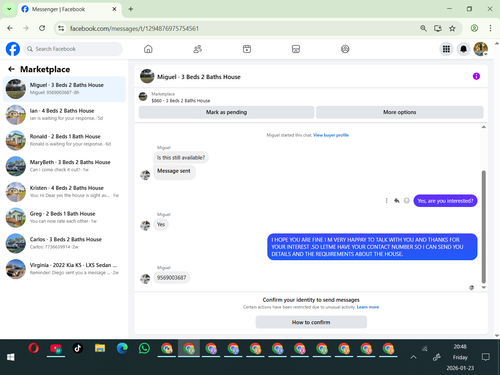Open the Chrome profile icon

[474, 28]
